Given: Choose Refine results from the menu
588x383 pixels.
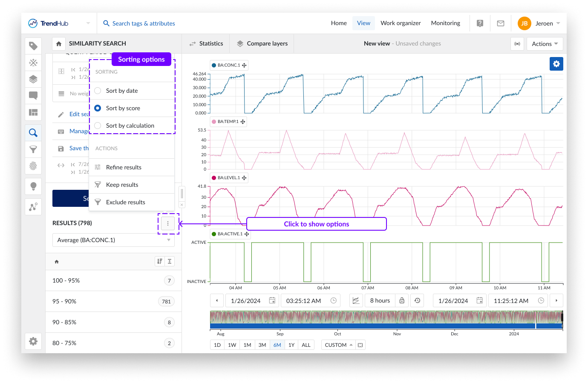Looking at the screenshot, I should click(x=124, y=167).
